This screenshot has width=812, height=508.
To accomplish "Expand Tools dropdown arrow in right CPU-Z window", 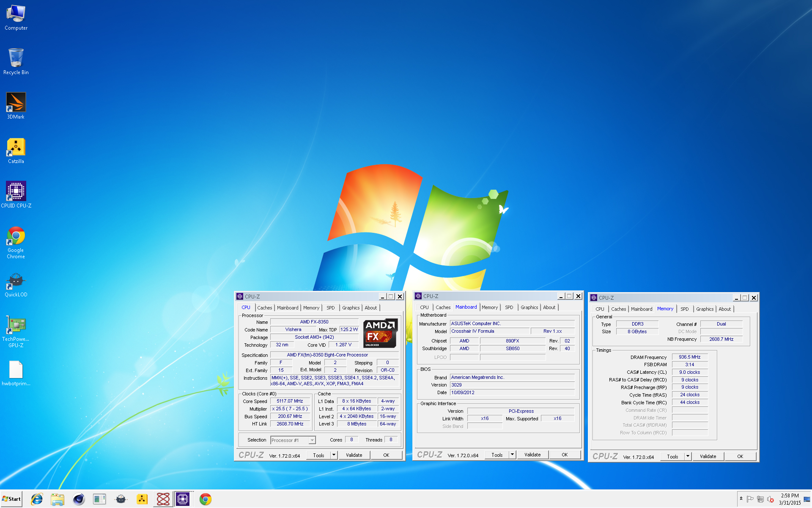I will click(x=688, y=456).
